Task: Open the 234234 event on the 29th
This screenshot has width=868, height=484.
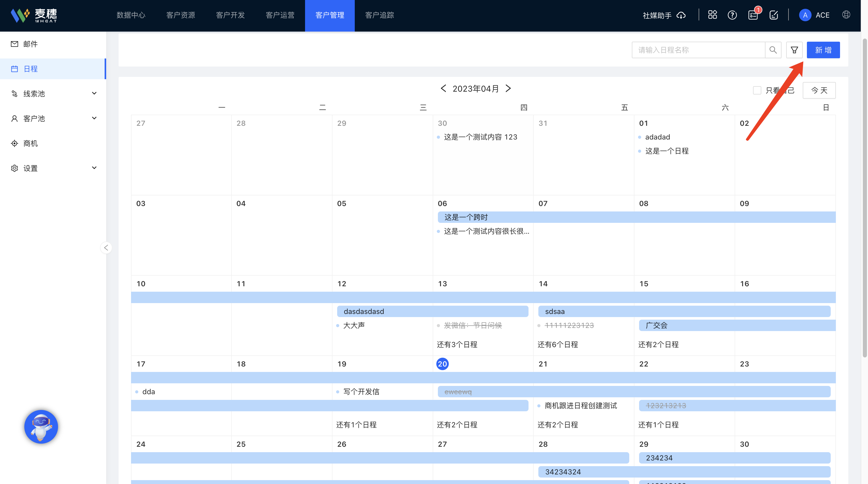Action: 735,458
